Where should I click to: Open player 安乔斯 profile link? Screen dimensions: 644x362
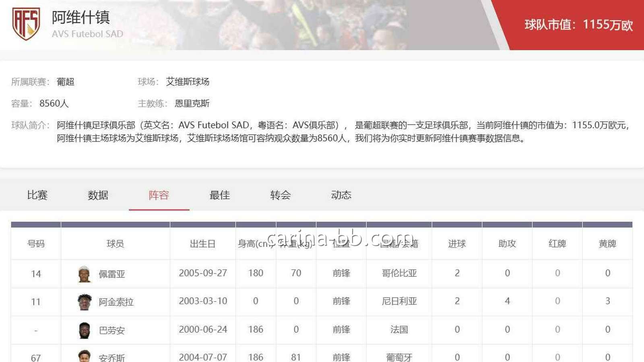click(x=112, y=357)
